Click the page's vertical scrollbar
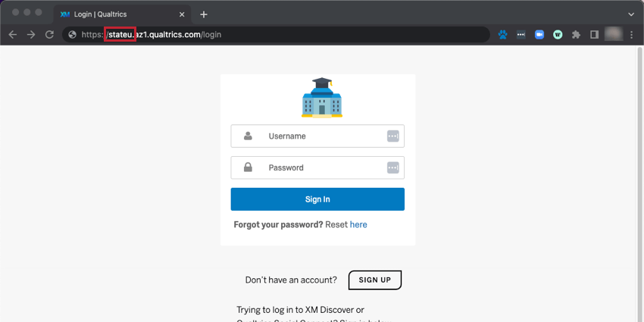This screenshot has width=644, height=322. pos(640,183)
